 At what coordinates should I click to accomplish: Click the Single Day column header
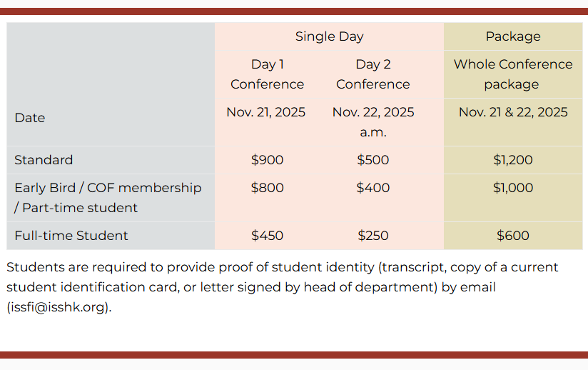pyautogui.click(x=329, y=36)
